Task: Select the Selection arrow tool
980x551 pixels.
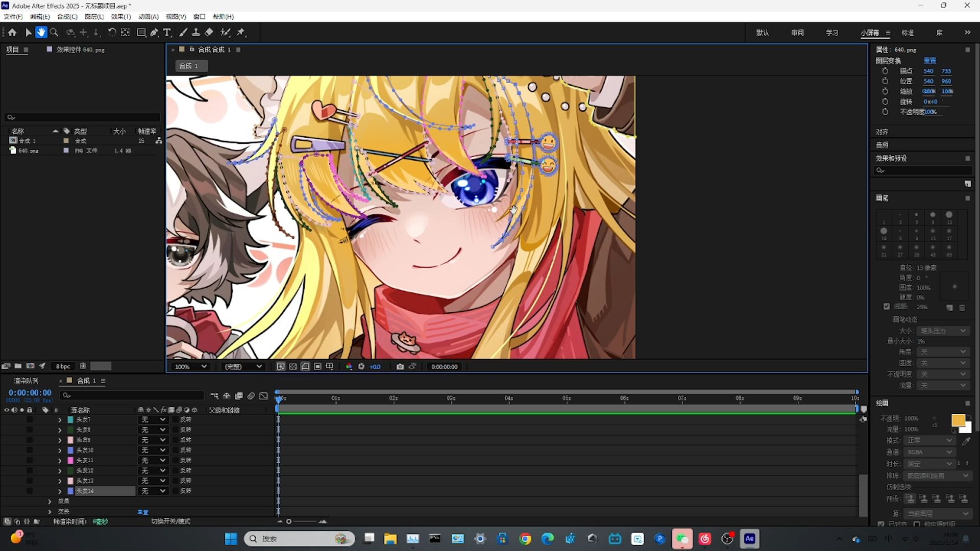Action: click(29, 32)
